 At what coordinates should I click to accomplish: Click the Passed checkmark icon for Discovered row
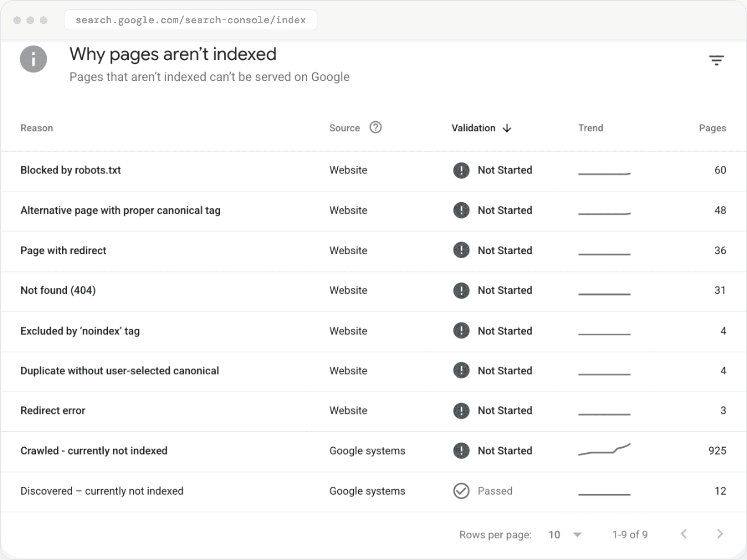(461, 491)
